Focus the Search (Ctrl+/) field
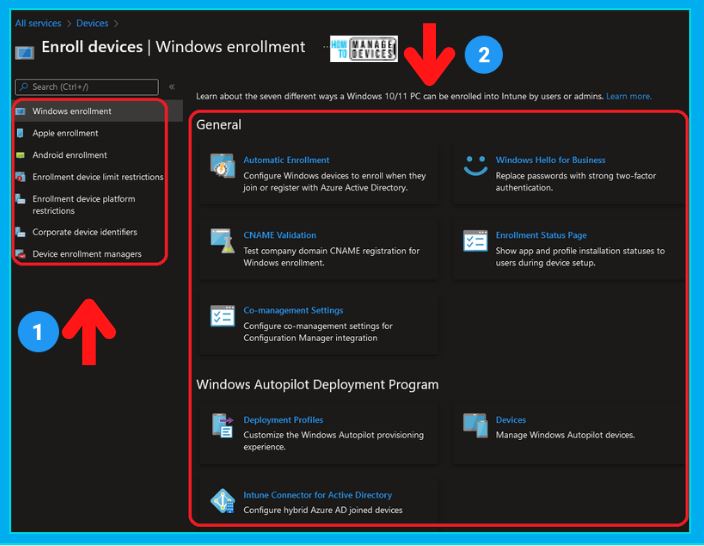Image resolution: width=704 pixels, height=546 pixels. (87, 87)
